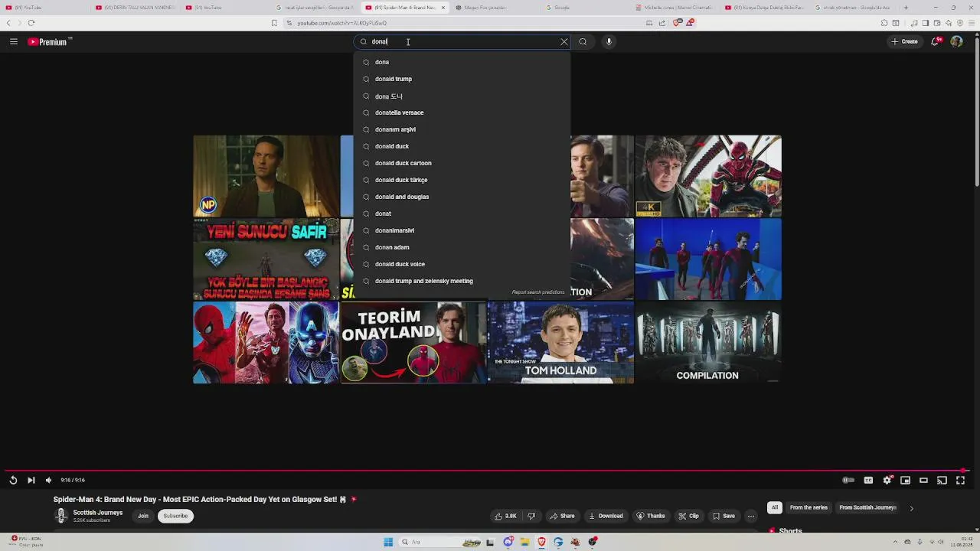This screenshot has height=551, width=980.
Task: Open the more actions ellipsis menu
Action: pyautogui.click(x=751, y=516)
